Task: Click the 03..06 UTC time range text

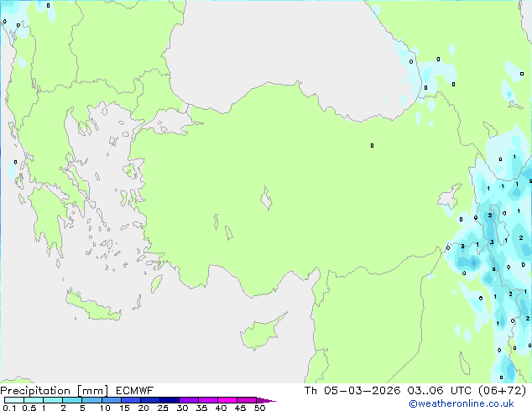Action: click(440, 391)
